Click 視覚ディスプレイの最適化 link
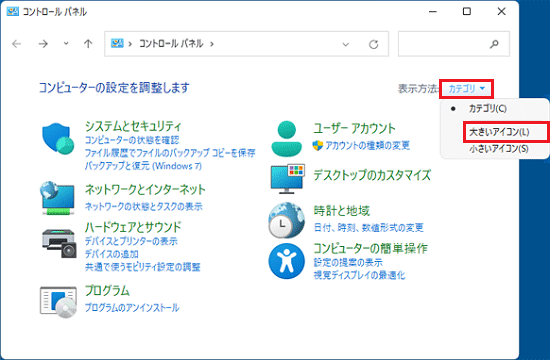Screen dimensions: 550x360 coord(359,275)
